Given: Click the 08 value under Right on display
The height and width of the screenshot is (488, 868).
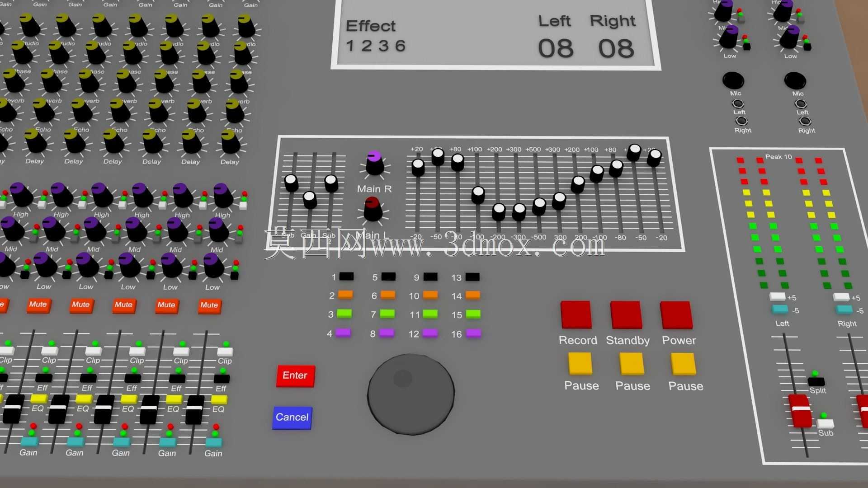Looking at the screenshot, I should tap(617, 48).
